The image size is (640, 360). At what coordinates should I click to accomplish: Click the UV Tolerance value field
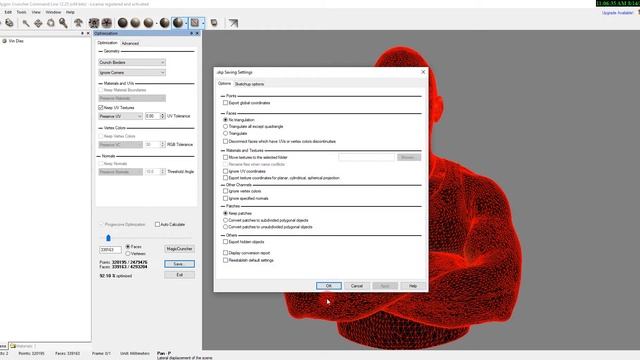click(153, 116)
